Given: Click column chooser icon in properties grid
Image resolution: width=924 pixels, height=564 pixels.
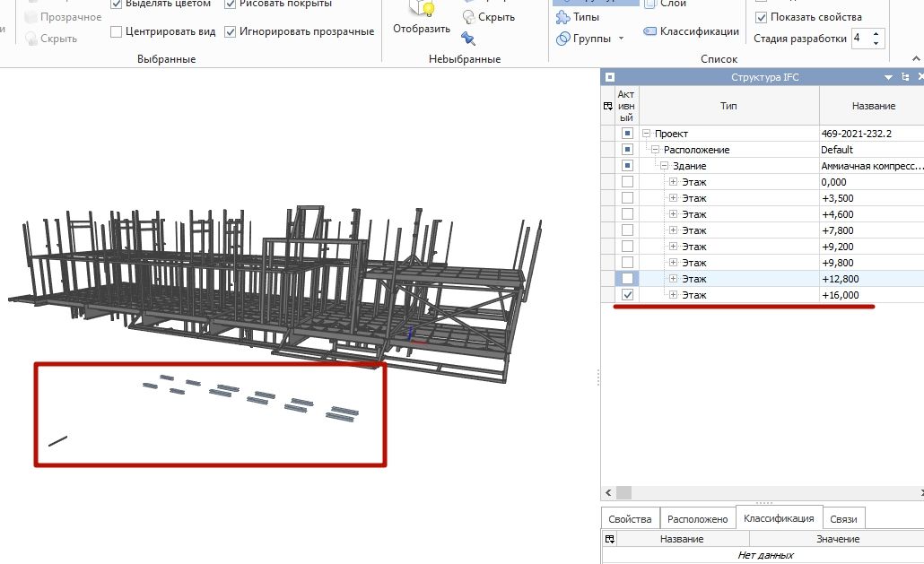Looking at the screenshot, I should coord(610,539).
